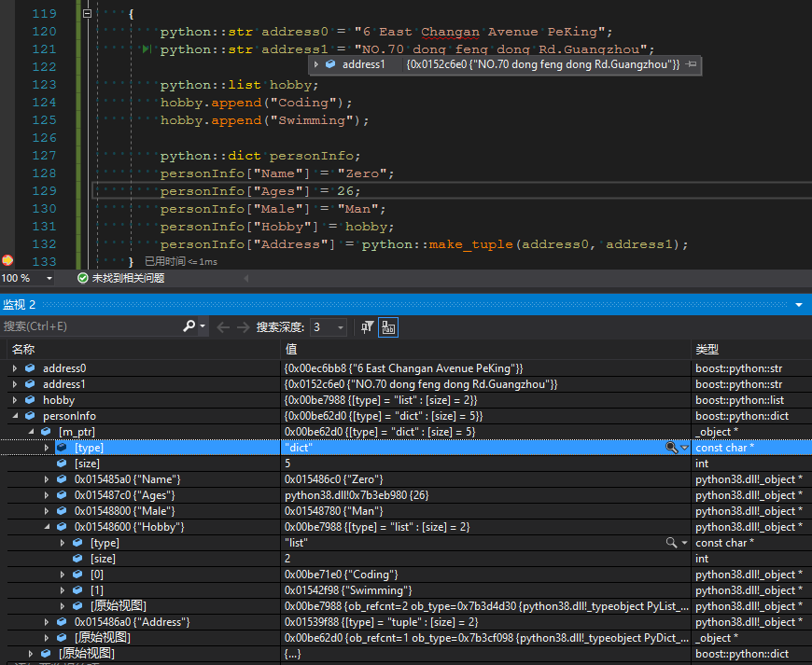Select the address0 cube icon
This screenshot has height=665, width=812.
point(30,368)
